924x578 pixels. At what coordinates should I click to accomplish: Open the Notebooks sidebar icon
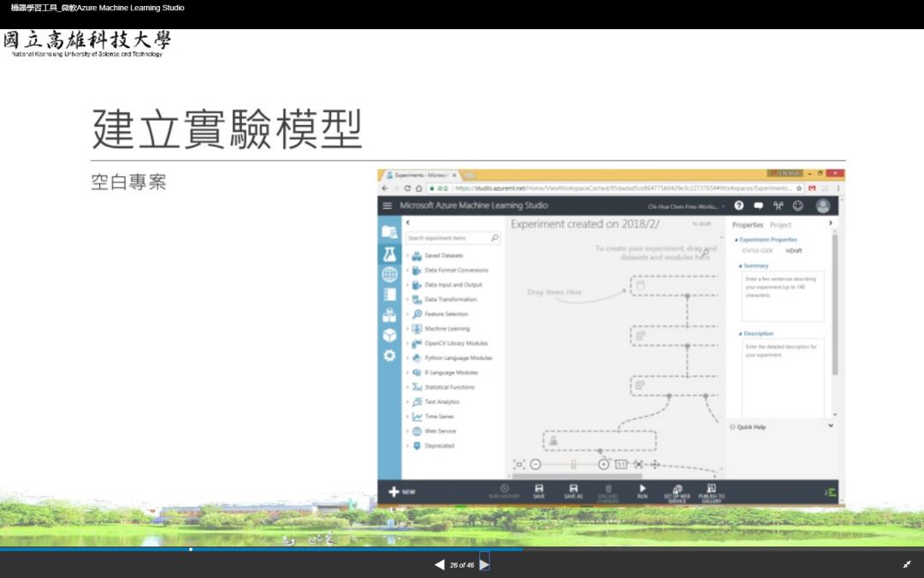pyautogui.click(x=389, y=295)
